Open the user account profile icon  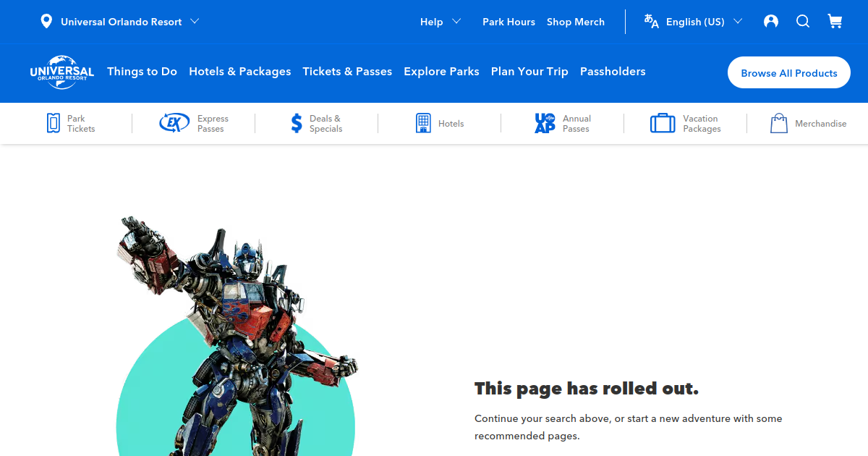(771, 22)
